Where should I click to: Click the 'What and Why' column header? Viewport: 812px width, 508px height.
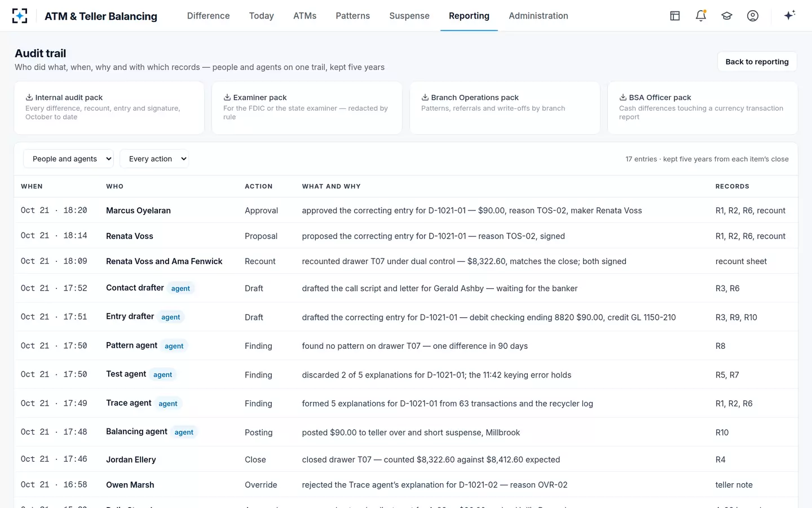[331, 186]
